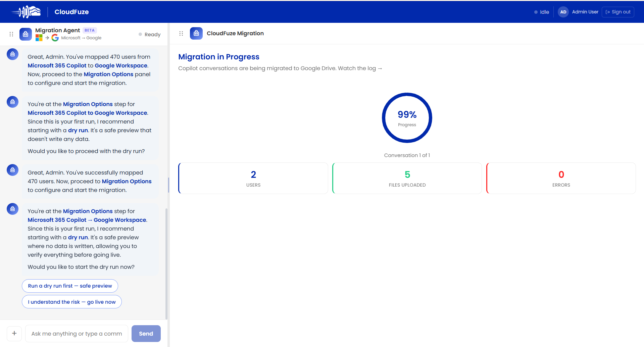Click the 'CloudFuze Migration' panel title
The width and height of the screenshot is (644, 347).
pos(235,33)
